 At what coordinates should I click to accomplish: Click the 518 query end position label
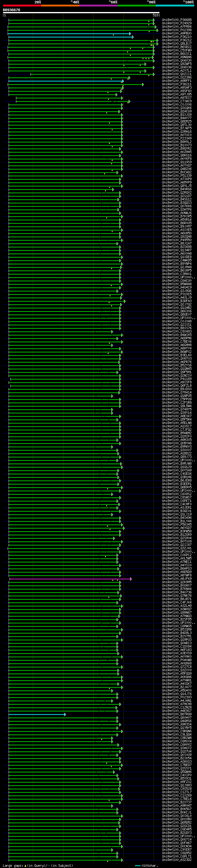pyautogui.click(x=155, y=15)
